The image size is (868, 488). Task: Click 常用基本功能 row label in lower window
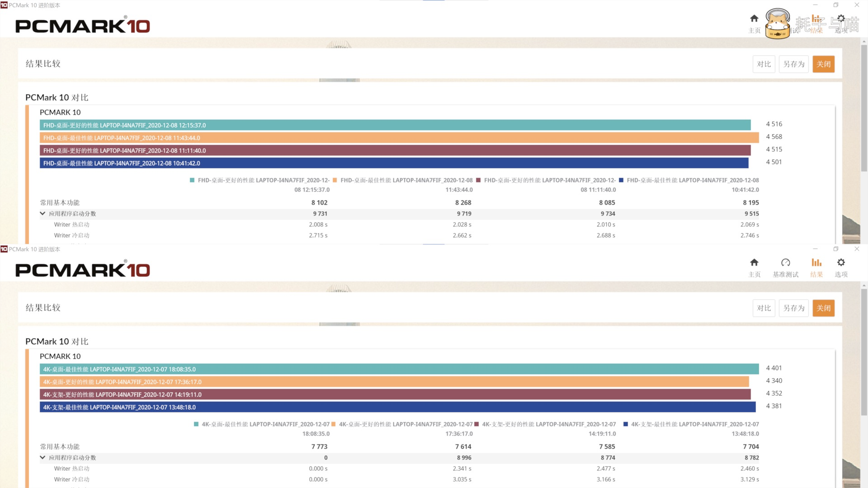tap(60, 447)
